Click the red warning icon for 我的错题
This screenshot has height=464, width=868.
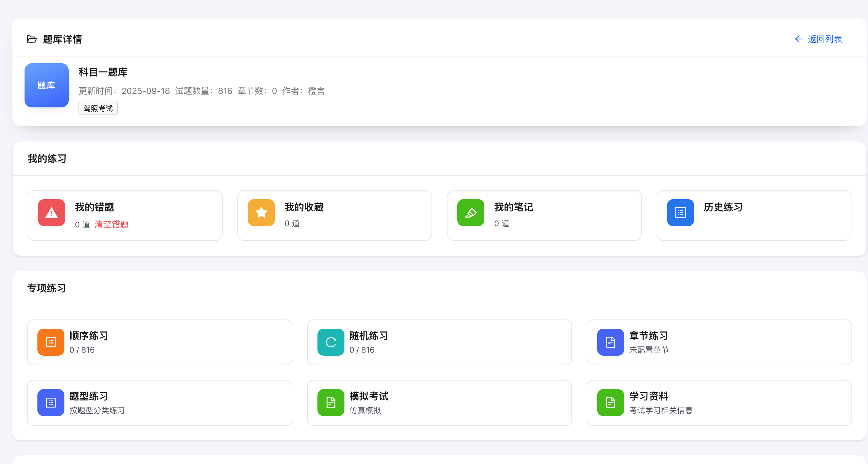(x=51, y=213)
